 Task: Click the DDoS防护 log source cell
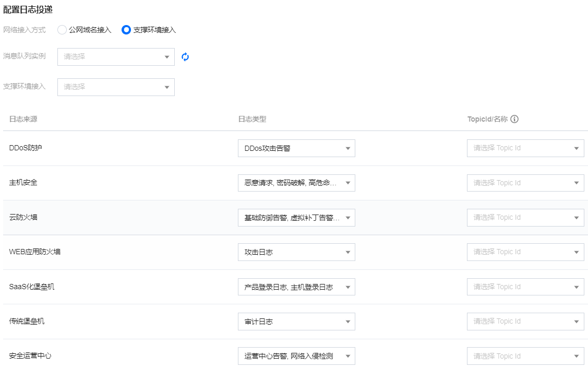click(x=26, y=148)
